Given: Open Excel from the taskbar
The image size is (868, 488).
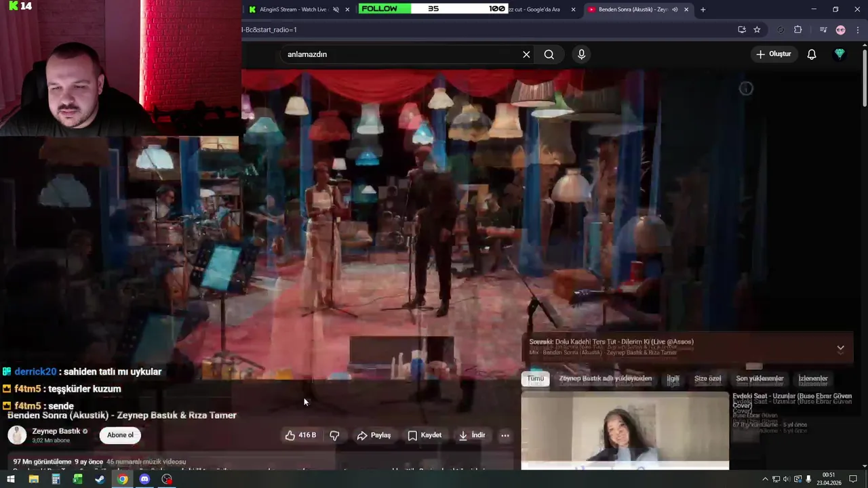Looking at the screenshot, I should [77, 479].
